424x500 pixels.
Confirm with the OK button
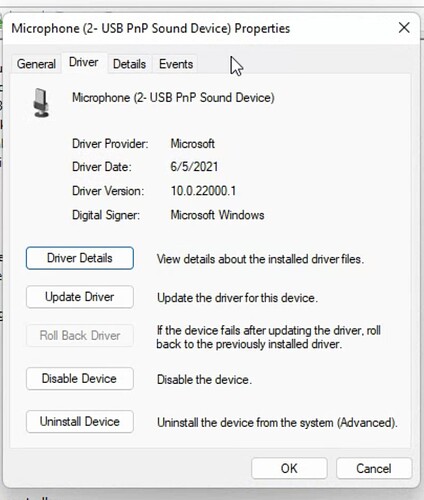coord(289,468)
